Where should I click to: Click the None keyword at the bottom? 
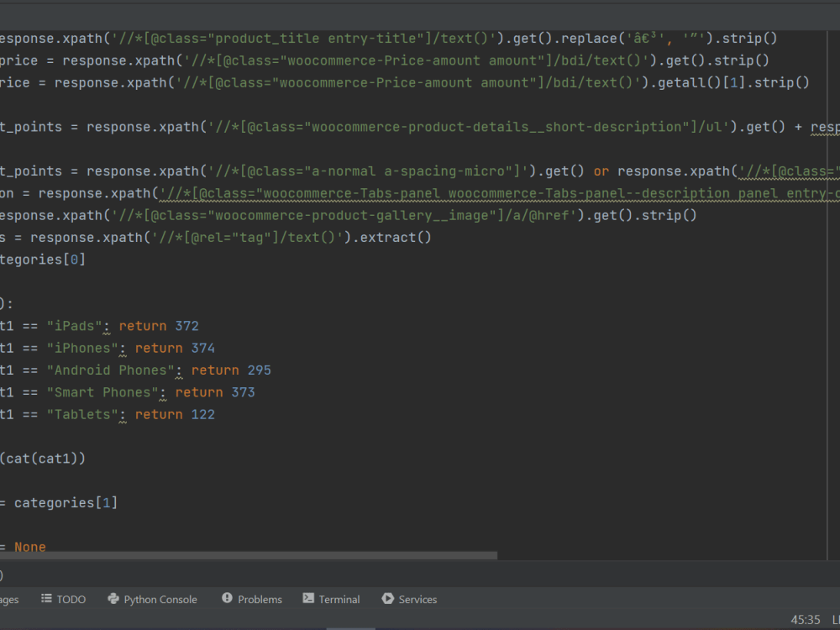[30, 547]
